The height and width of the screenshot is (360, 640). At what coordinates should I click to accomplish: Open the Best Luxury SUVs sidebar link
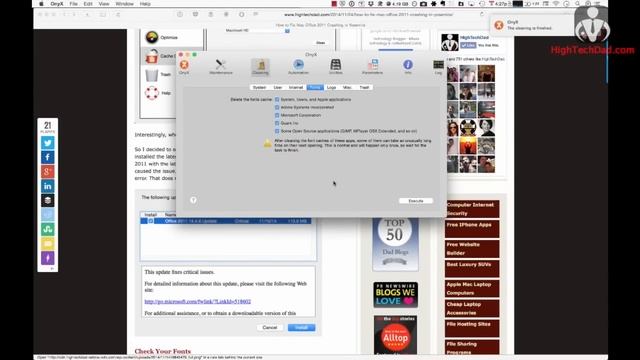472,268
